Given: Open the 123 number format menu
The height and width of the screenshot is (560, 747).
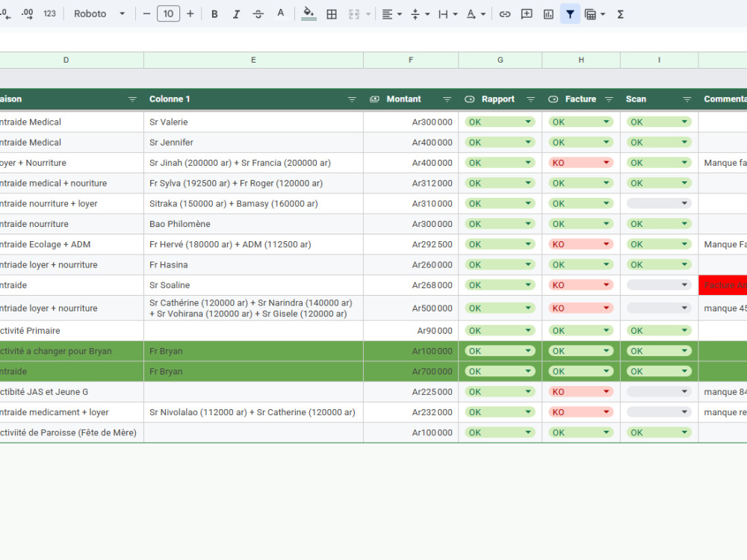Looking at the screenshot, I should click(x=49, y=13).
